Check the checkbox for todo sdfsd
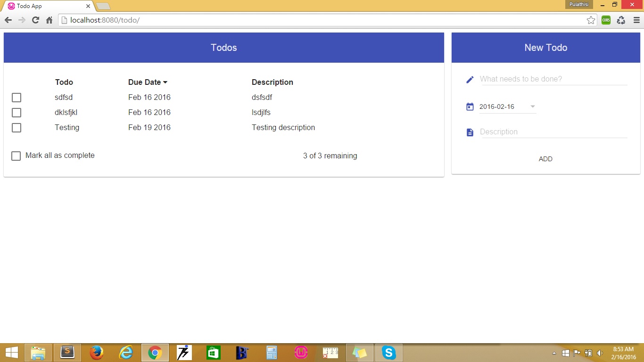The width and height of the screenshot is (644, 362). tap(17, 98)
